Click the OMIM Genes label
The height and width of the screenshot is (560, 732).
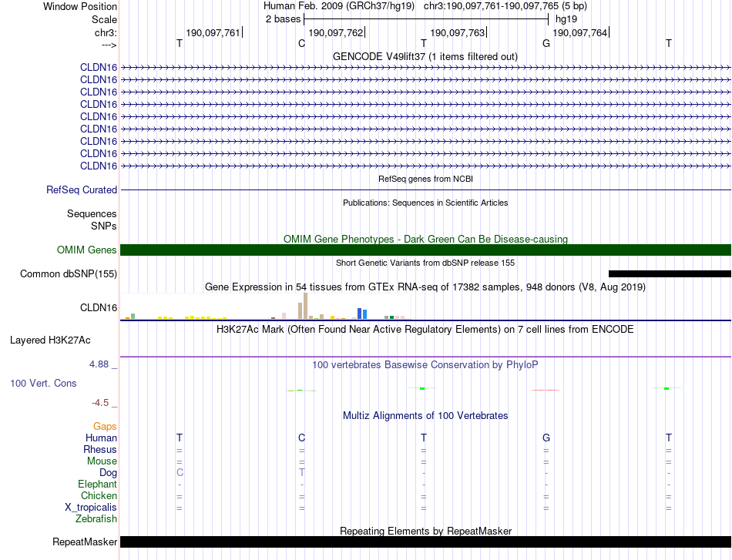87,250
